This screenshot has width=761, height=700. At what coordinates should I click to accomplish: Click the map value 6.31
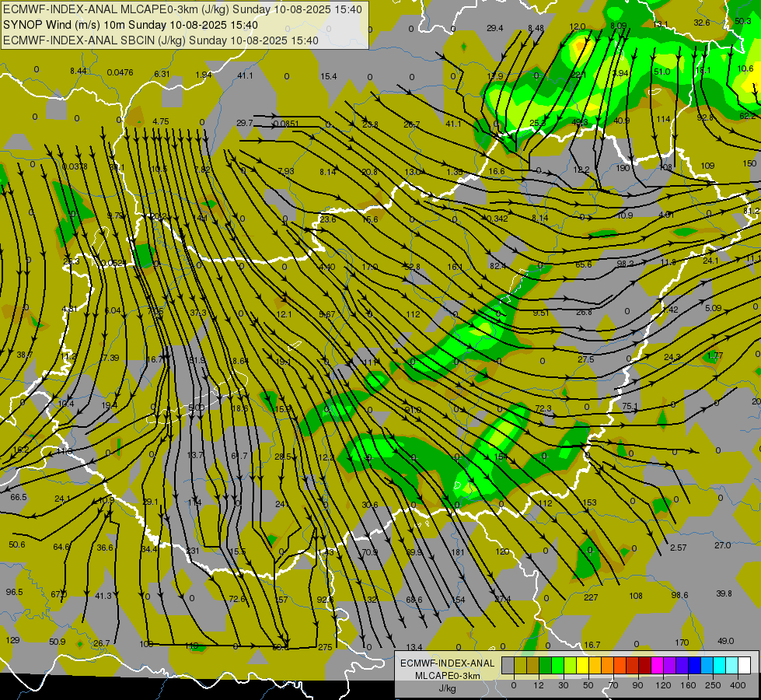tap(162, 74)
